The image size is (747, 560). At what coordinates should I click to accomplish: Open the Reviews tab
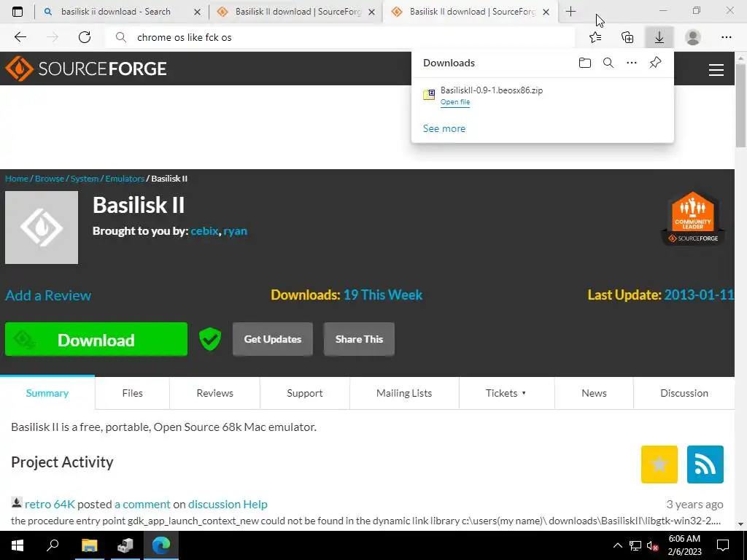[215, 393]
